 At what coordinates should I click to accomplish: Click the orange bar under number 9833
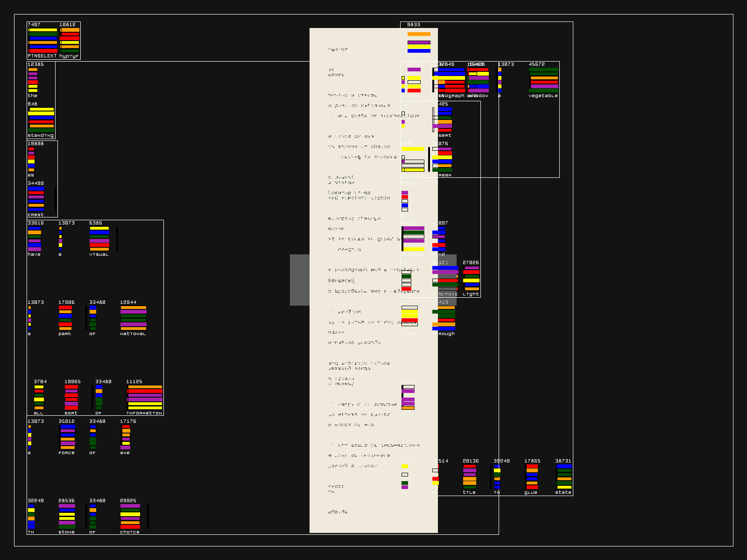tap(419, 34)
